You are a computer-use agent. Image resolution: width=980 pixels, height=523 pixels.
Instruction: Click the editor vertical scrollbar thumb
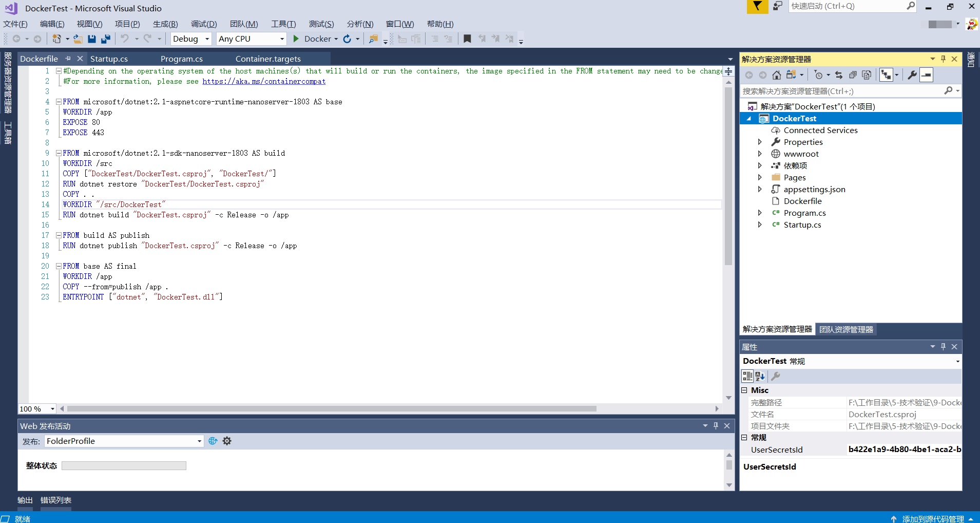pos(728,176)
